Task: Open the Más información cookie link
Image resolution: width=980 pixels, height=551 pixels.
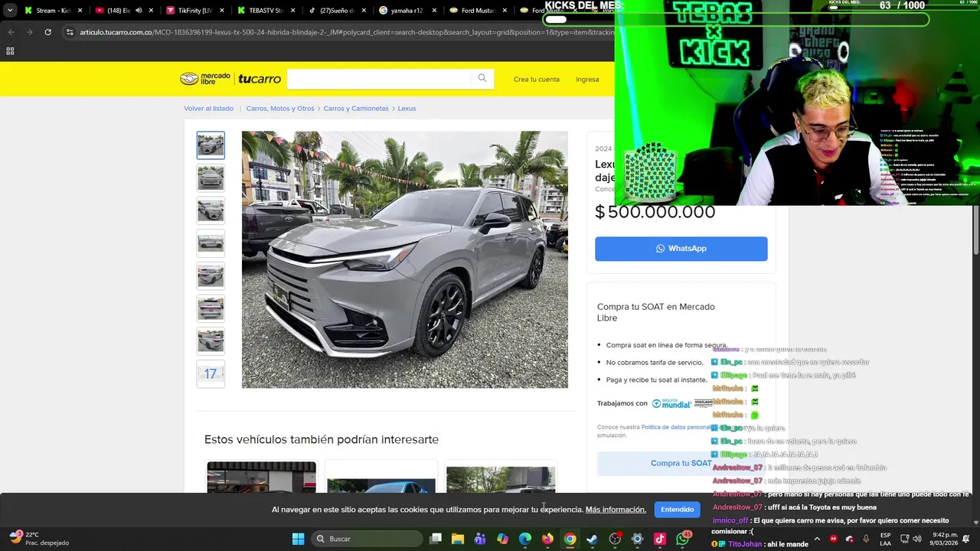Action: 616,510
